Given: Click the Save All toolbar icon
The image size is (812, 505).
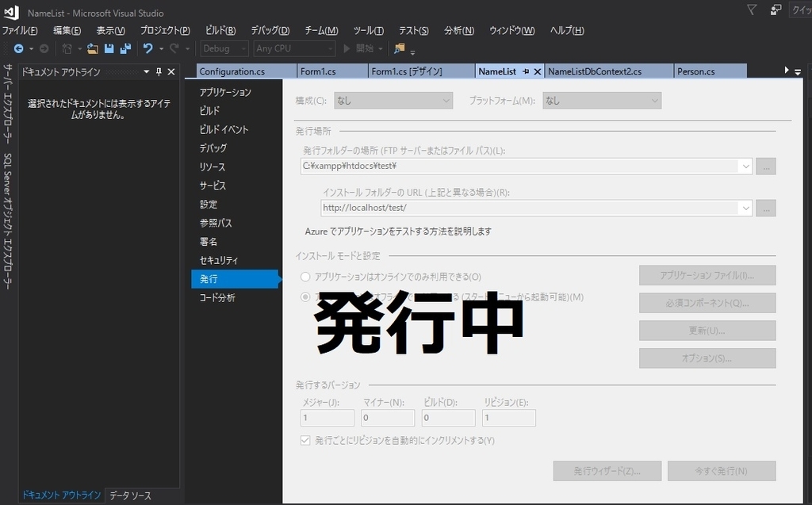Looking at the screenshot, I should click(x=127, y=48).
